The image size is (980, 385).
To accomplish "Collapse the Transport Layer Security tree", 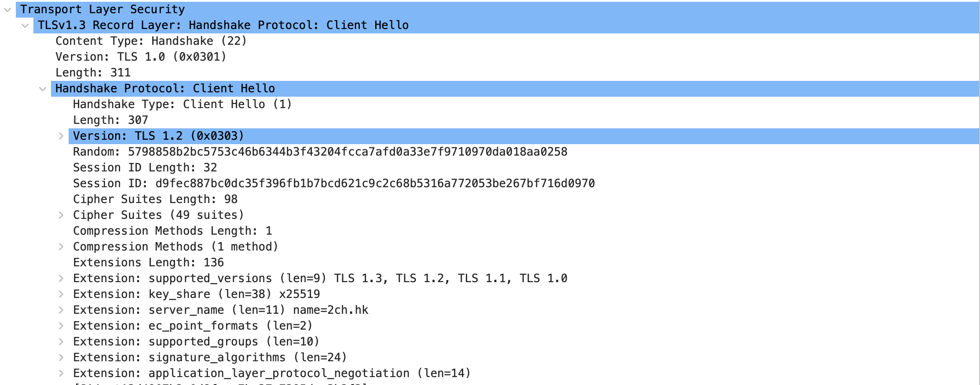I will tap(7, 10).
